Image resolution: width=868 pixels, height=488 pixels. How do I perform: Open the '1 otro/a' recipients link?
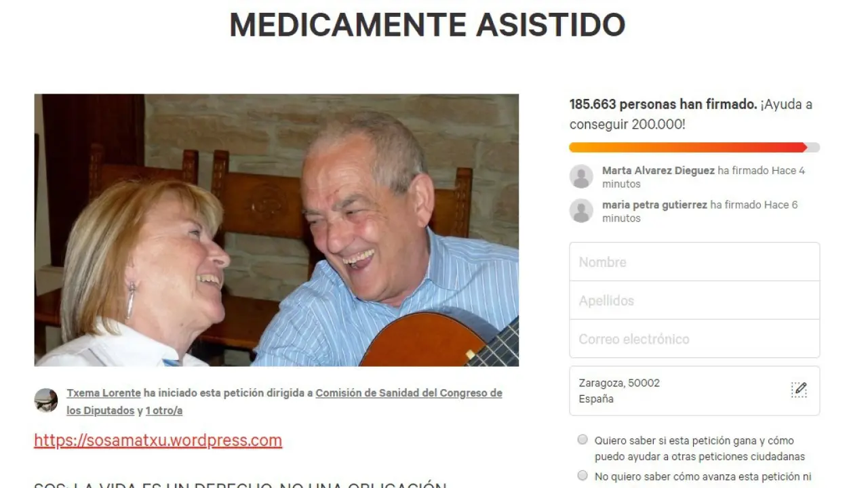pyautogui.click(x=164, y=411)
